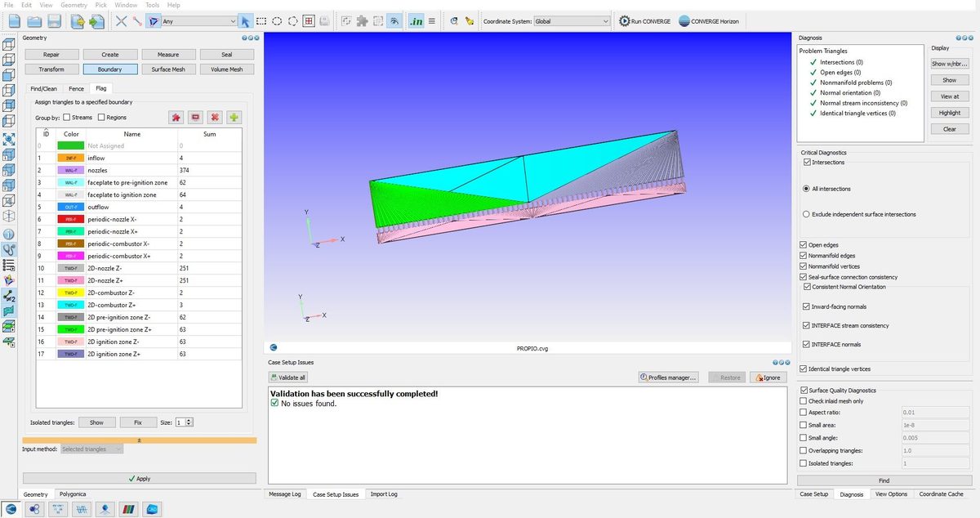
Task: Click the CONVERGE Horizon button
Action: [x=708, y=21]
